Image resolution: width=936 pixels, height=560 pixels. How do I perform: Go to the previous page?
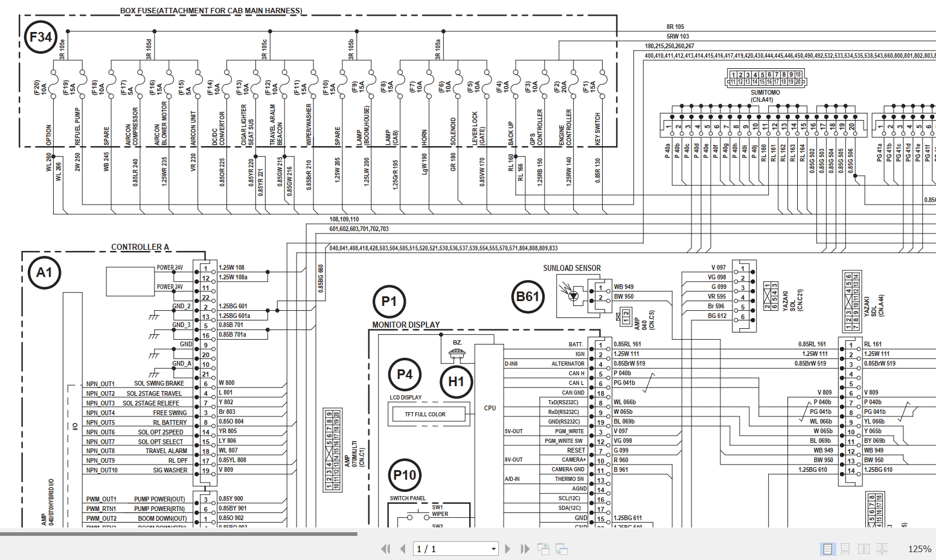(x=402, y=549)
